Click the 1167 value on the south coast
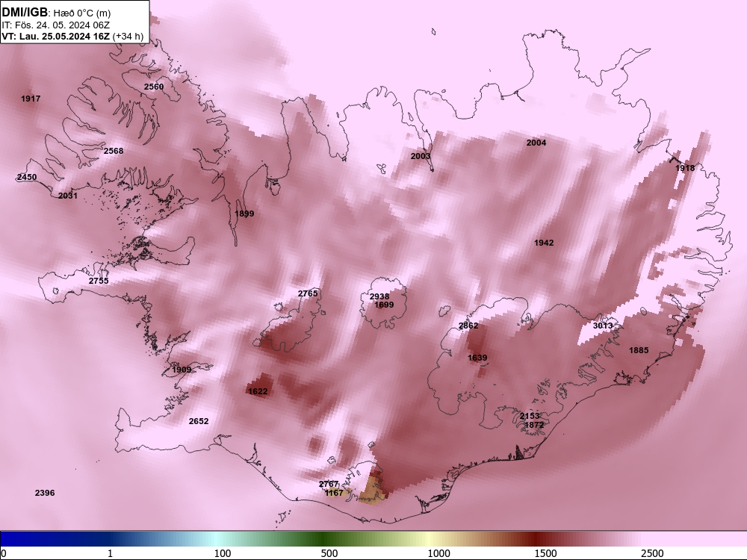The height and width of the screenshot is (560, 747). pos(334,493)
